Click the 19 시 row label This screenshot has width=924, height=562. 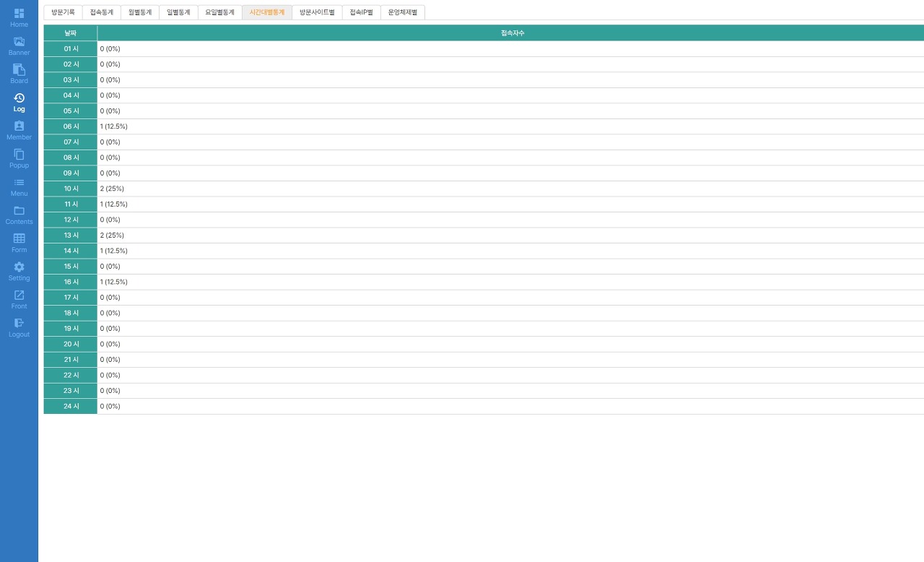click(70, 328)
